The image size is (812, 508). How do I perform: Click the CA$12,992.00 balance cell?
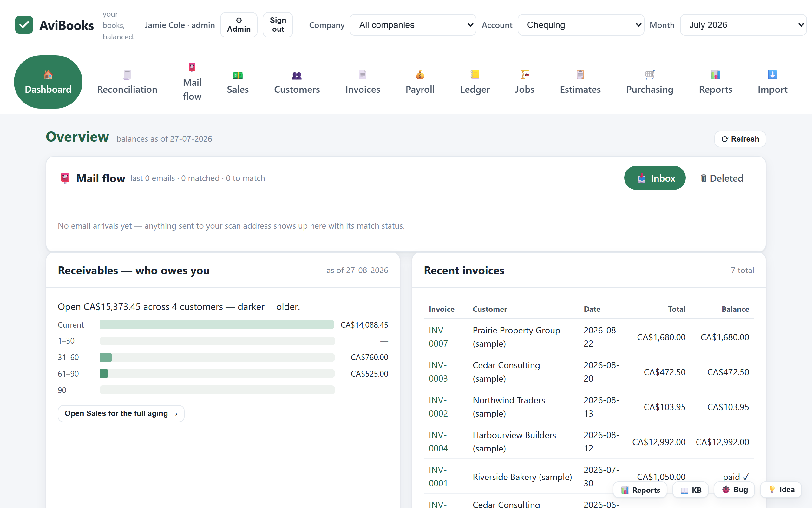tap(723, 442)
